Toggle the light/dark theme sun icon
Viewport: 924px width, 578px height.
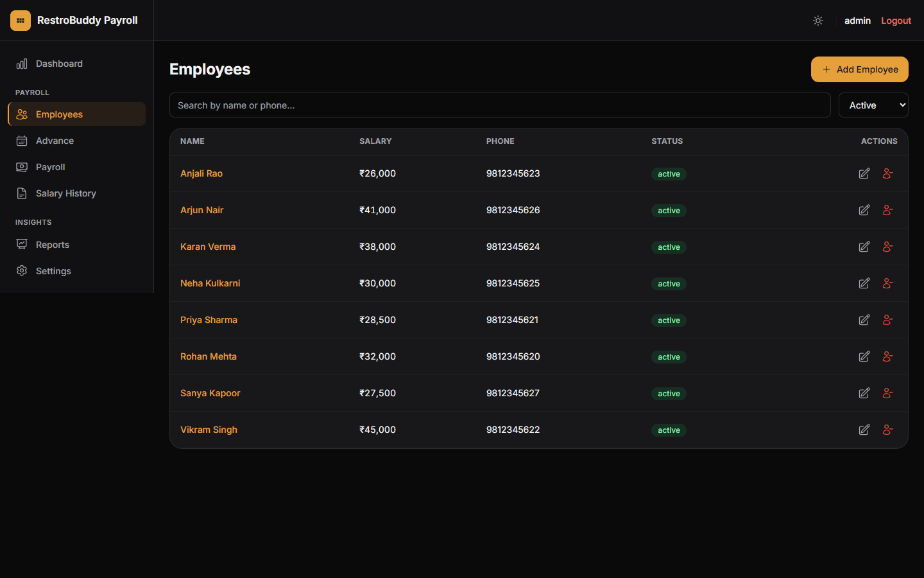pos(818,21)
